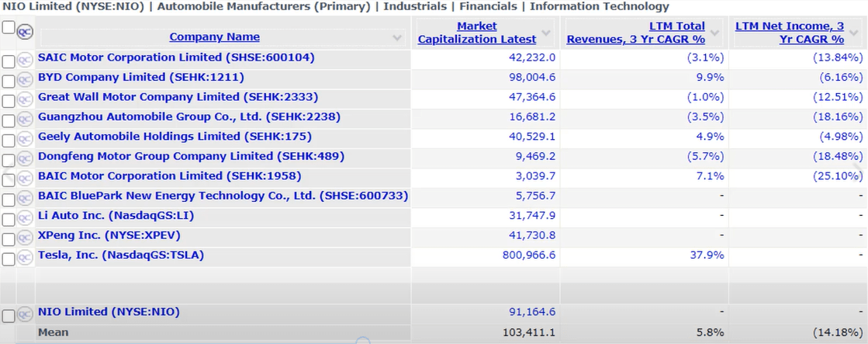Click Mean market cap value 103,411.1

click(529, 332)
